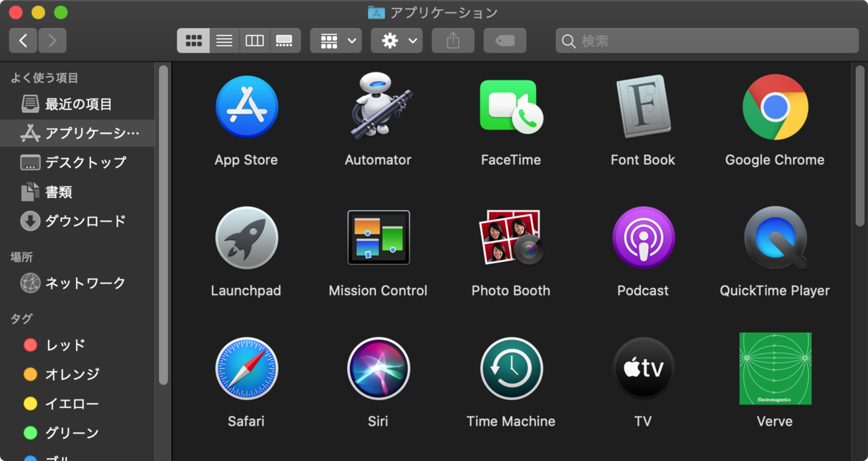Click the green Verve app icon

point(775,368)
